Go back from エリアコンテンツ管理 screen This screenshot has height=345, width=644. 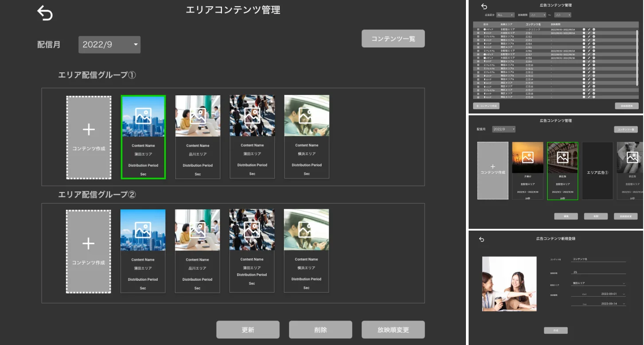pyautogui.click(x=45, y=13)
